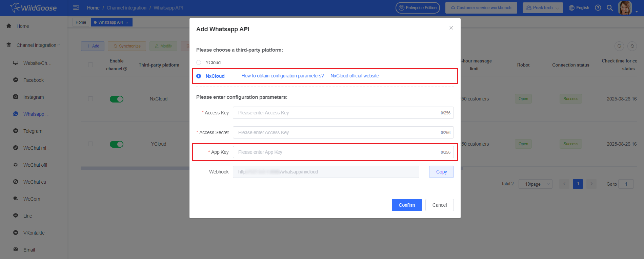Open the user avatar menu

625,7
